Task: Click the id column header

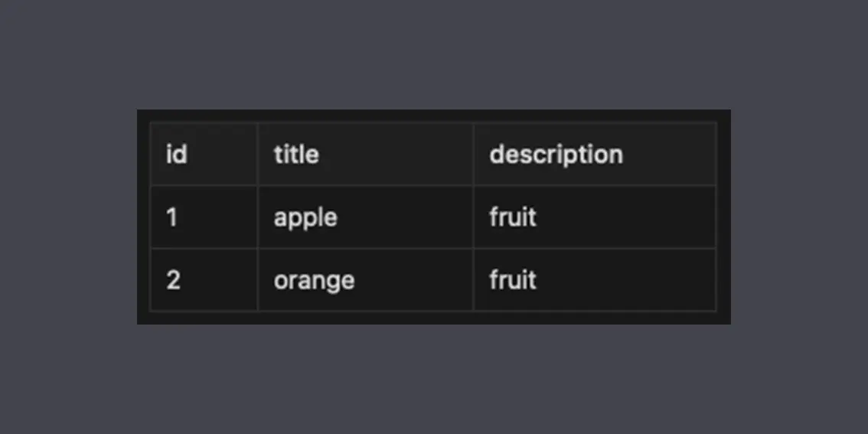Action: coord(204,154)
